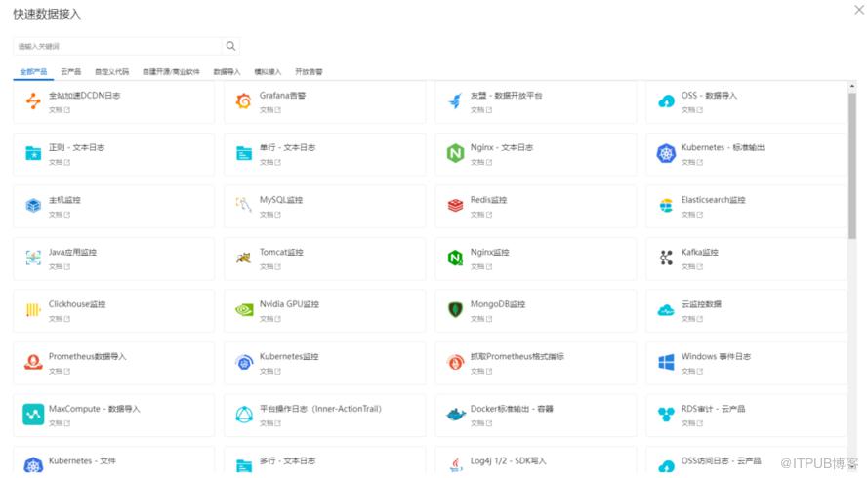868x478 pixels.
Task: Click the Tomcat monitoring icon
Action: (243, 258)
